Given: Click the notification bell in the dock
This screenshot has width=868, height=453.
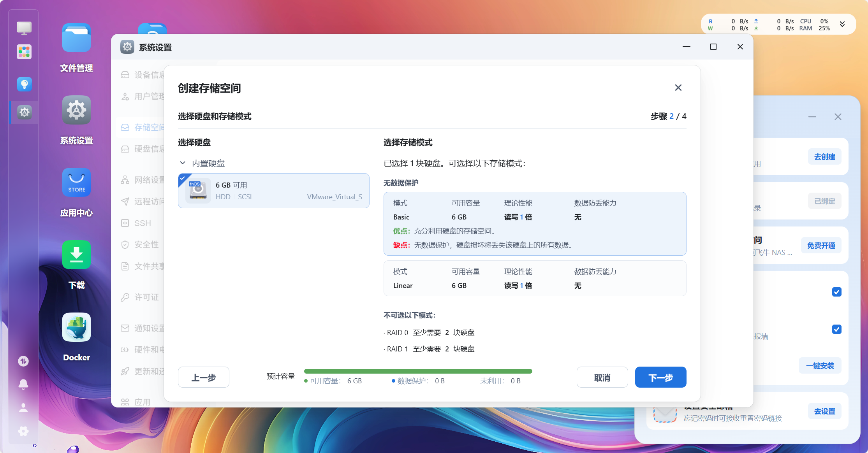Looking at the screenshot, I should [x=23, y=384].
